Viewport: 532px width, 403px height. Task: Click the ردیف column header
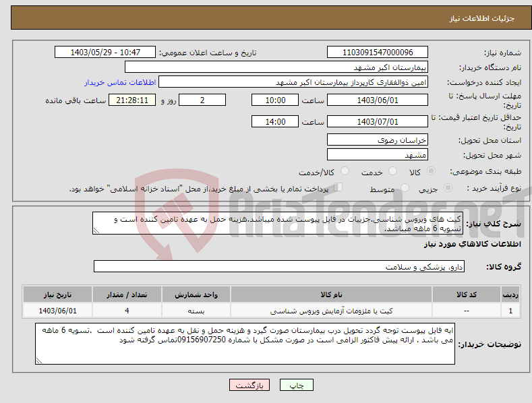click(510, 294)
